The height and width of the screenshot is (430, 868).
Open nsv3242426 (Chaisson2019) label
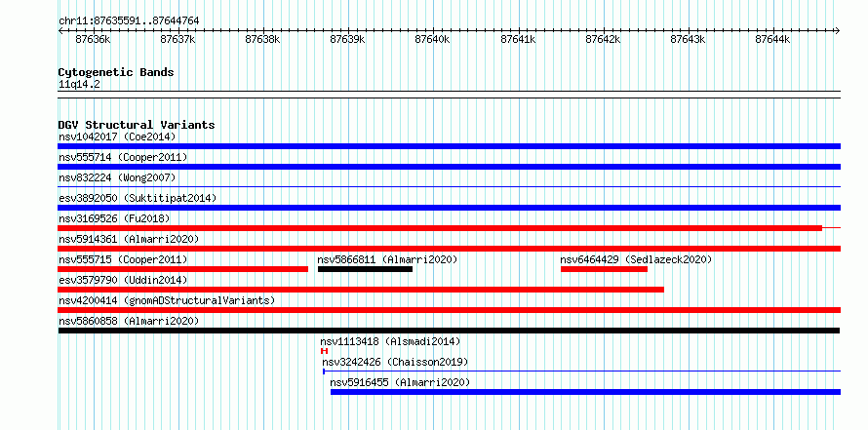395,362
